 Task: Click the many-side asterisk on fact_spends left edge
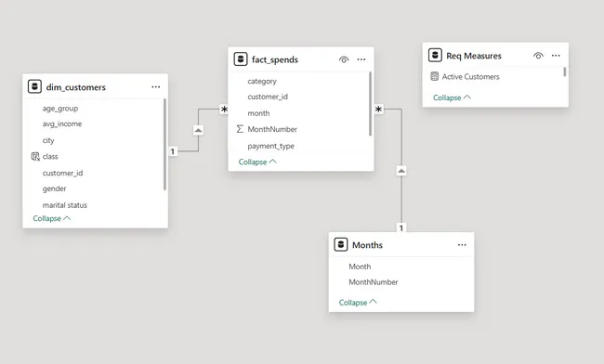(224, 110)
